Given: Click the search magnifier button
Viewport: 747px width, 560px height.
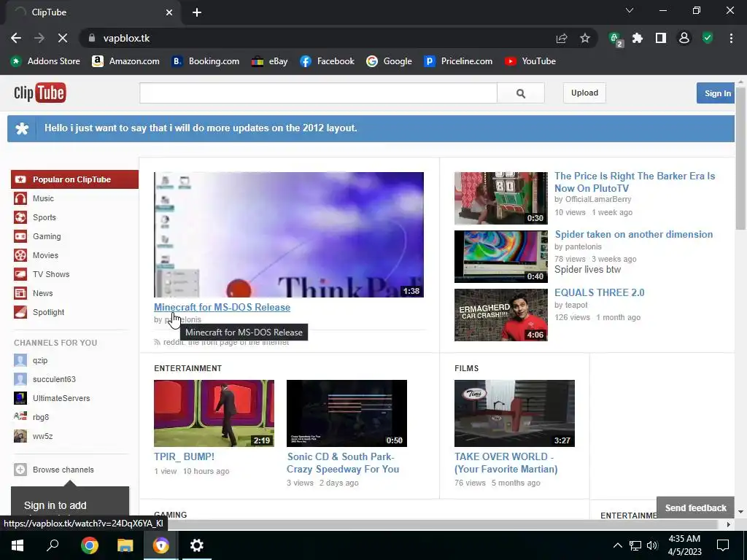Looking at the screenshot, I should [x=521, y=93].
